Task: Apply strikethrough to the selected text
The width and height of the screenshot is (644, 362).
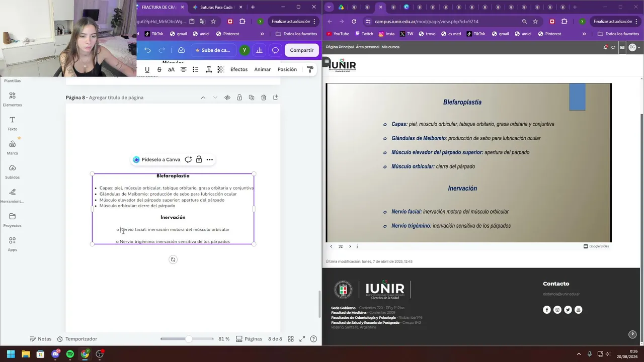Action: (x=159, y=69)
